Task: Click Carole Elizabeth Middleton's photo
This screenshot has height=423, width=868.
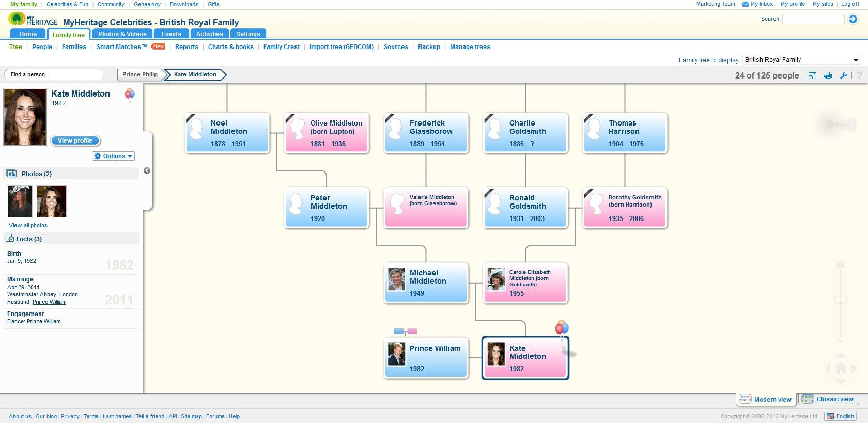Action: click(x=496, y=279)
